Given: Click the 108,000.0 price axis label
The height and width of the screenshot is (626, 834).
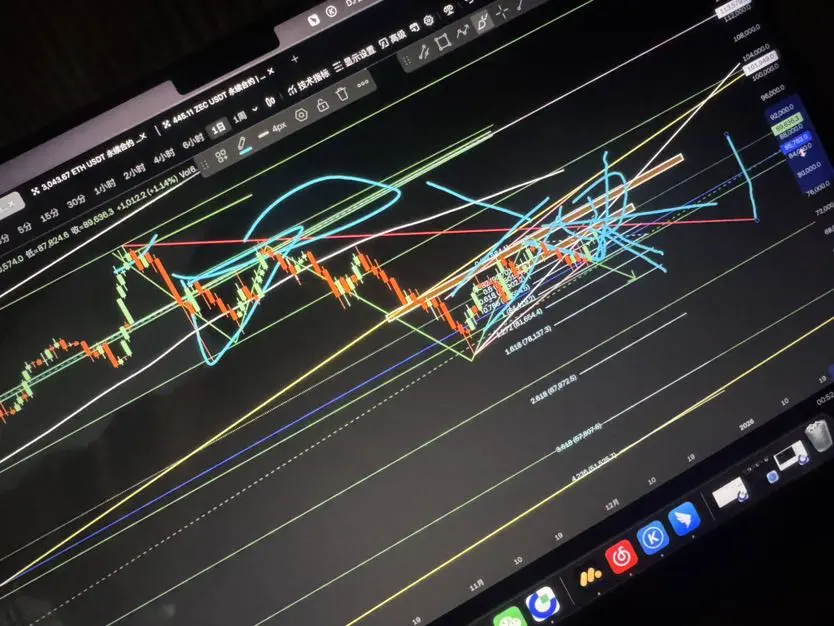Looking at the screenshot, I should 746,34.
